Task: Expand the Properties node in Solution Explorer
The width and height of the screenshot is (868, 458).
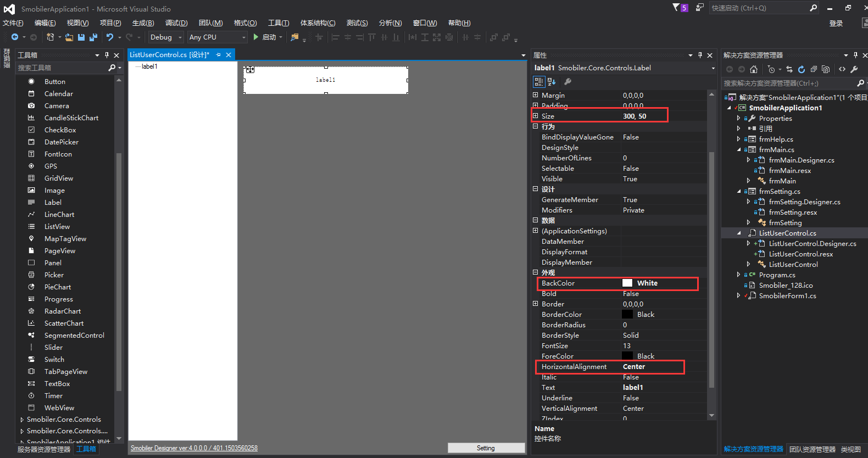Action: (739, 118)
